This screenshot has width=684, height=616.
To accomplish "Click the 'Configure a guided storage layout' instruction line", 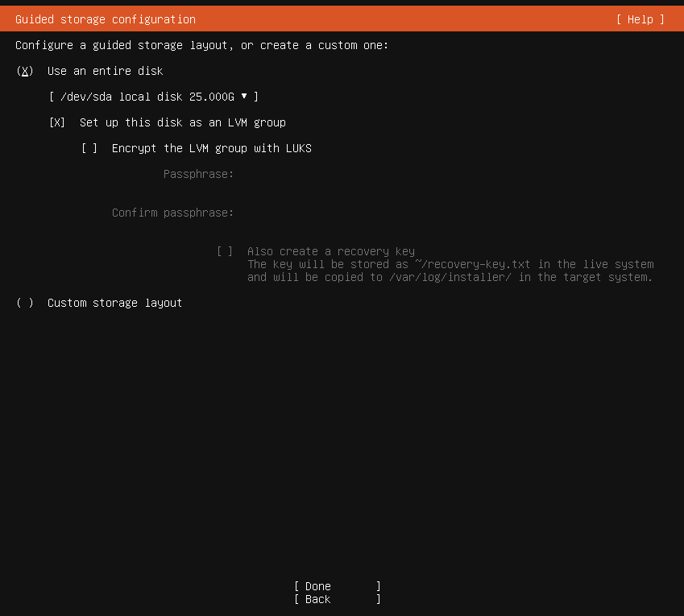I will click(x=201, y=45).
